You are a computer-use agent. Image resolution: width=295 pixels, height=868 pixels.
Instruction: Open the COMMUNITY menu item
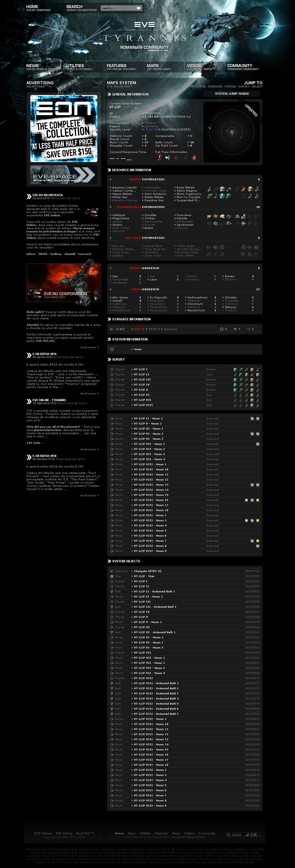[243, 67]
